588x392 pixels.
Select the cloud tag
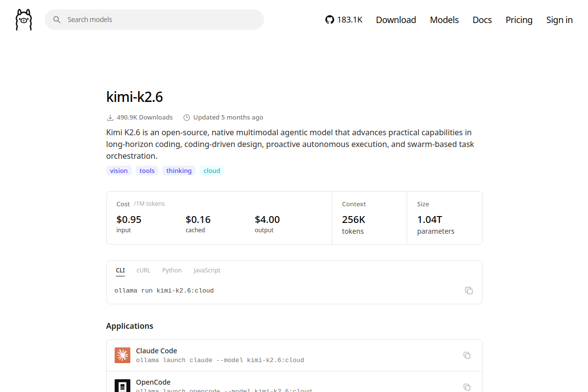coord(212,171)
